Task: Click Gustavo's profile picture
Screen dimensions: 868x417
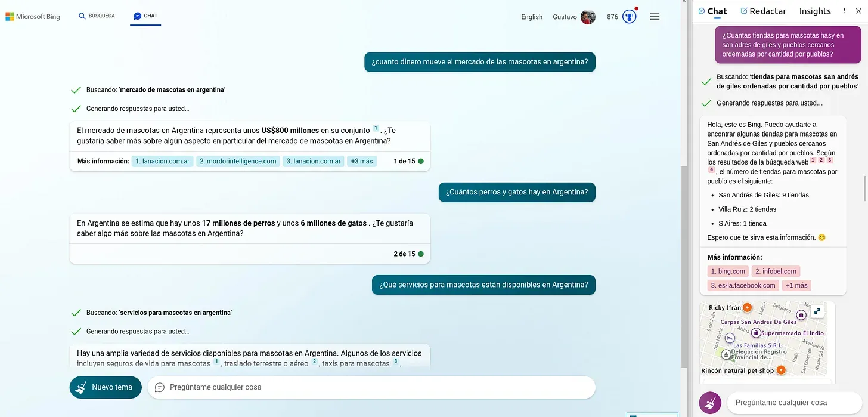Action: pos(588,17)
